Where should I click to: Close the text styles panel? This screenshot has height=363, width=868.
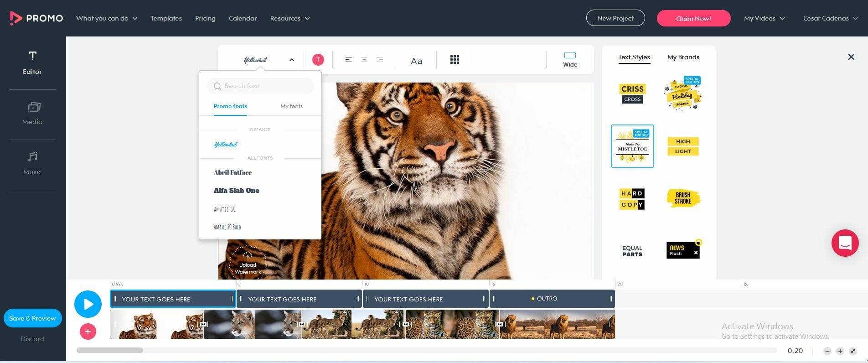pos(851,57)
